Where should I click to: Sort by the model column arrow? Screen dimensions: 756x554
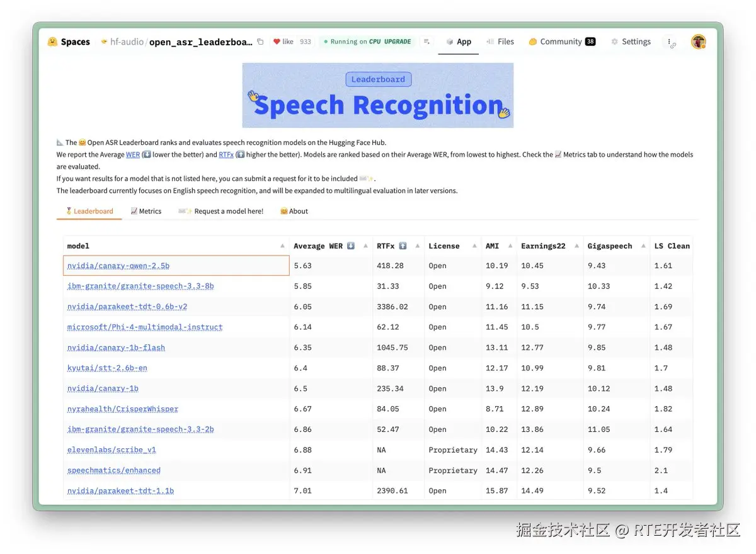(x=282, y=246)
